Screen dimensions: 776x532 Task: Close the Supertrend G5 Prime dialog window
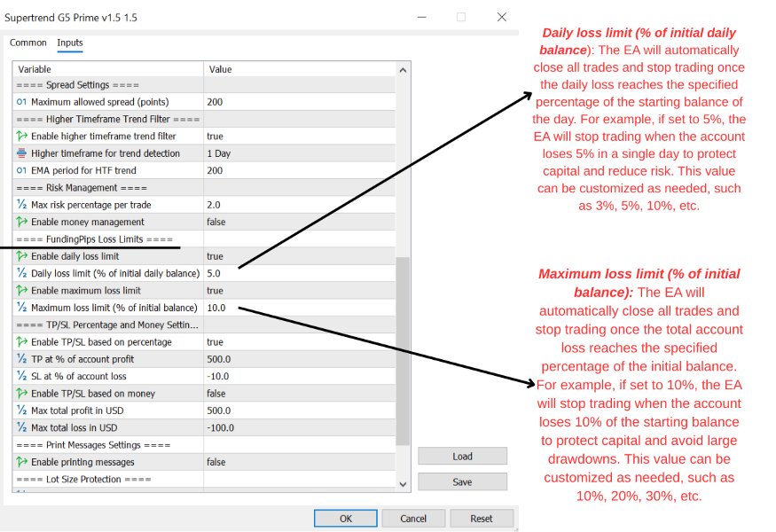pyautogui.click(x=501, y=18)
